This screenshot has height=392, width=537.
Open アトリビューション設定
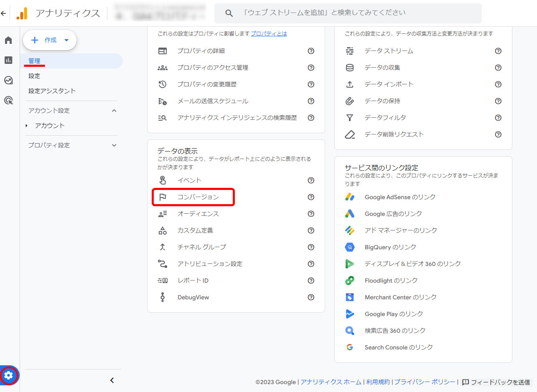(x=210, y=264)
